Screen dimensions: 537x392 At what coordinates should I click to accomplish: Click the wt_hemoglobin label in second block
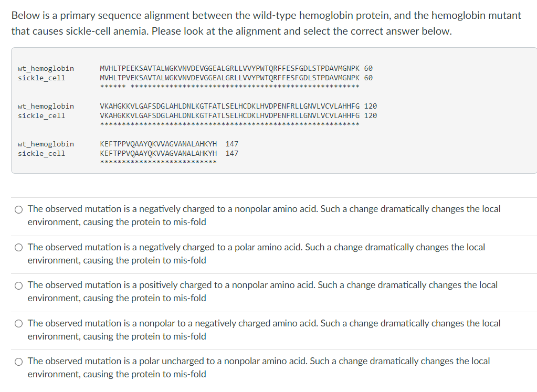45,106
